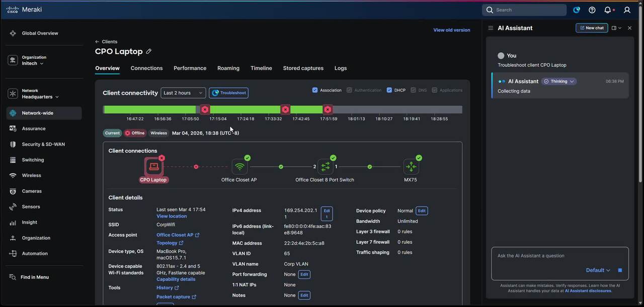Stop the AI Assistant response
This screenshot has width=644, height=307.
[x=620, y=270]
